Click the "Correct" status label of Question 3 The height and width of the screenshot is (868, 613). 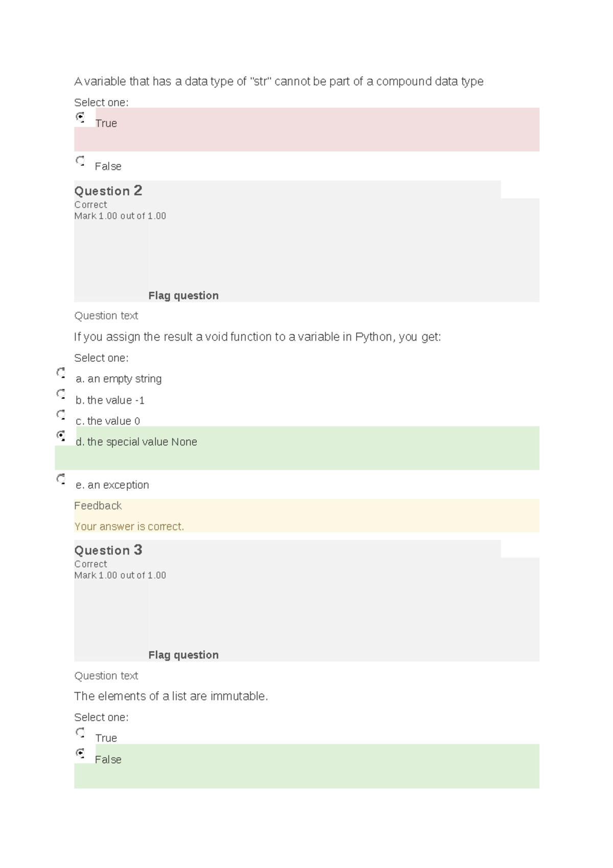90,564
